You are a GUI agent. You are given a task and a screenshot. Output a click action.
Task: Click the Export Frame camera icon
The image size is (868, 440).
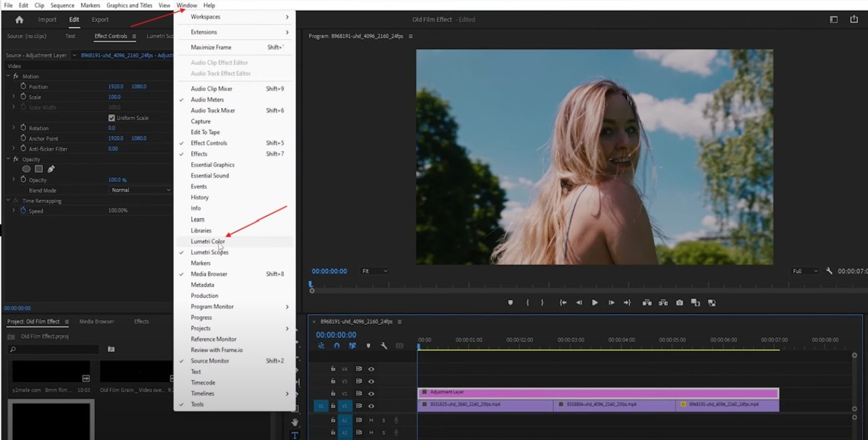pos(679,303)
